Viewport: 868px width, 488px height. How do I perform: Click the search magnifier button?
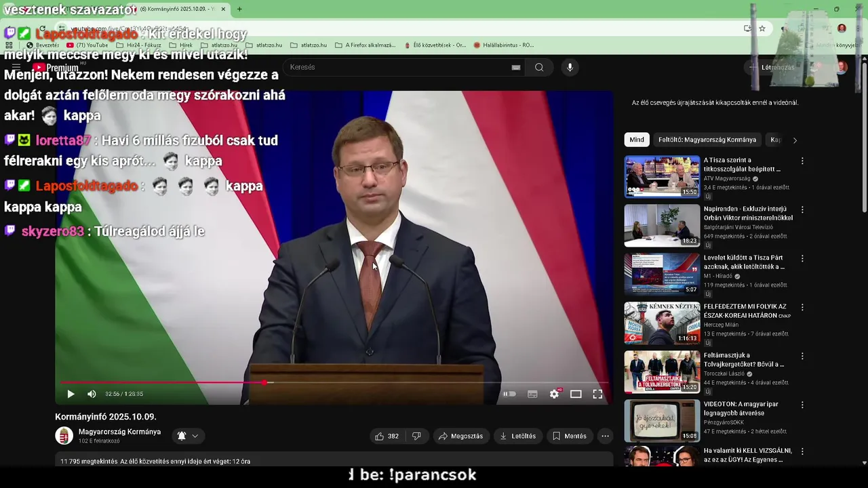(x=539, y=67)
